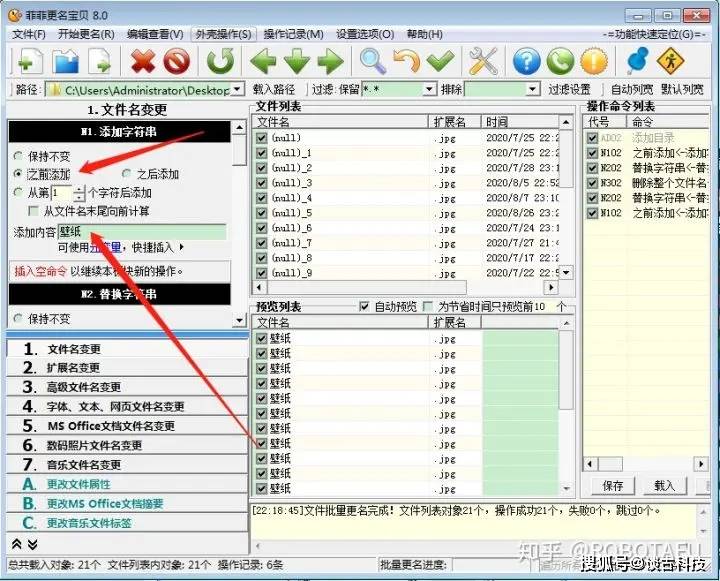Click the 元变量 hyperlink

tap(106, 247)
